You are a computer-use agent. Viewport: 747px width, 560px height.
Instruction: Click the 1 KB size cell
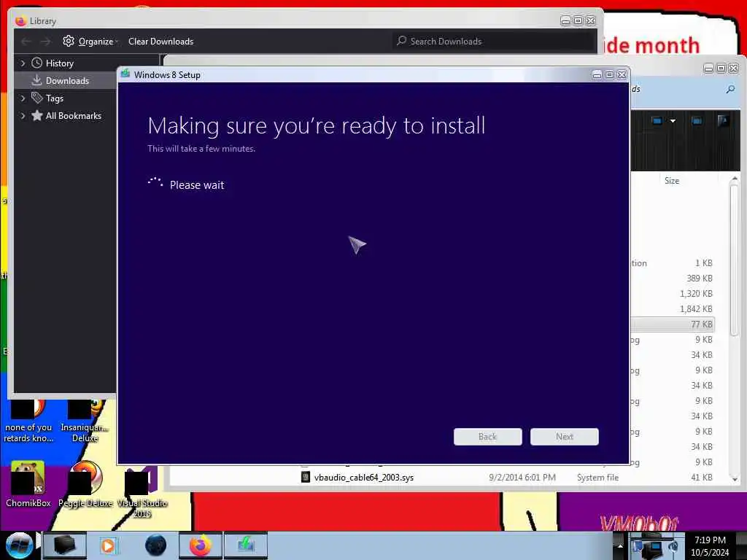pos(704,262)
